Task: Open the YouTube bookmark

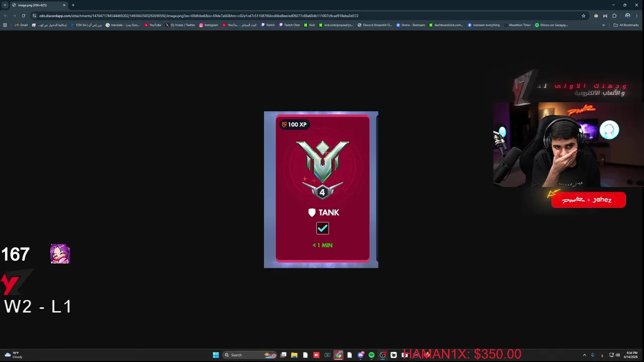Action: pos(153,25)
